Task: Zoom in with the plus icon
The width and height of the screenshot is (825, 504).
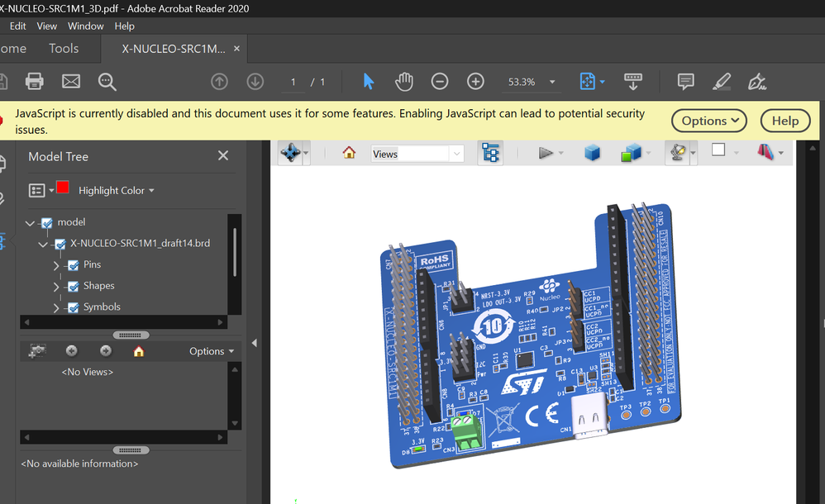Action: click(475, 82)
